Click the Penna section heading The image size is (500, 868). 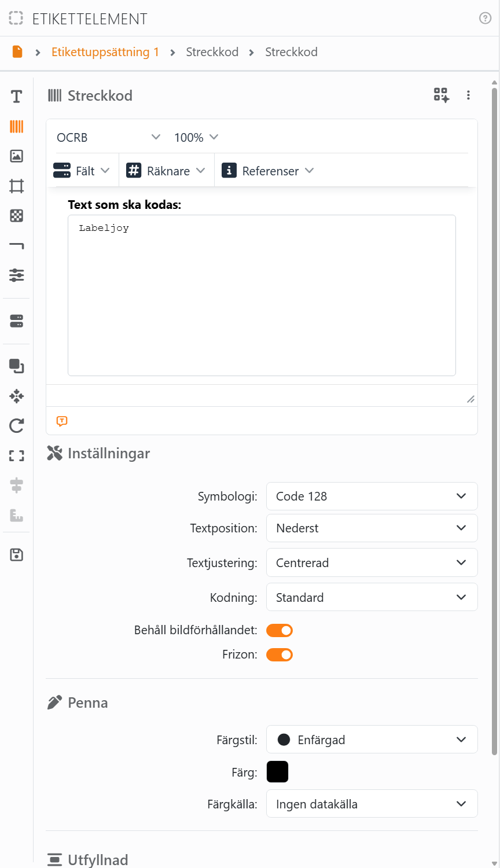point(88,703)
